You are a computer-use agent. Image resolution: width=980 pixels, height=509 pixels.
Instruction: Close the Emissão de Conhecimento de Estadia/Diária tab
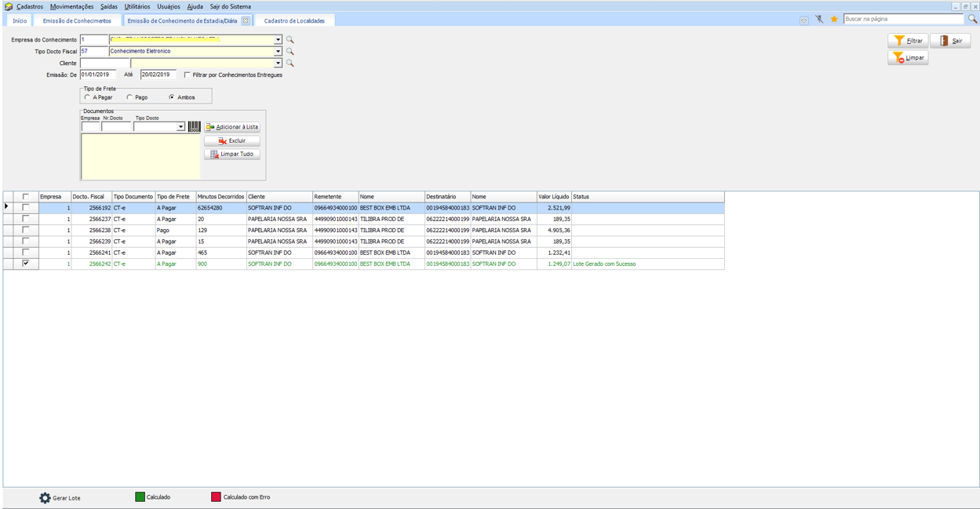(246, 21)
